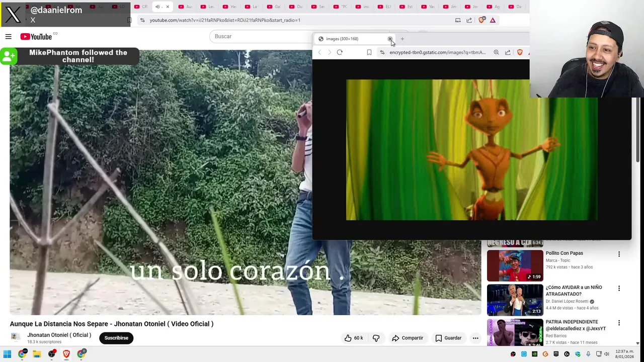Open the Jhonatan Otoniel ( Oficial ) channel name
644x362 pixels.
pyautogui.click(x=59, y=335)
